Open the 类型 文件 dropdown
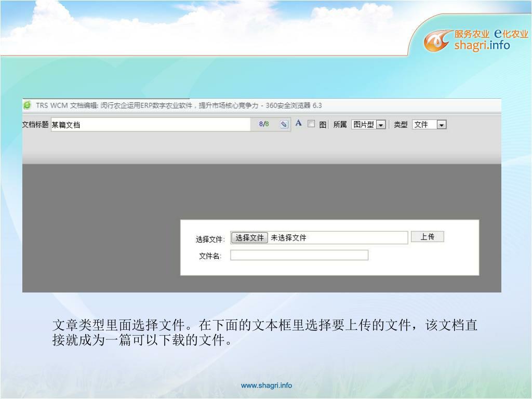 [429, 125]
